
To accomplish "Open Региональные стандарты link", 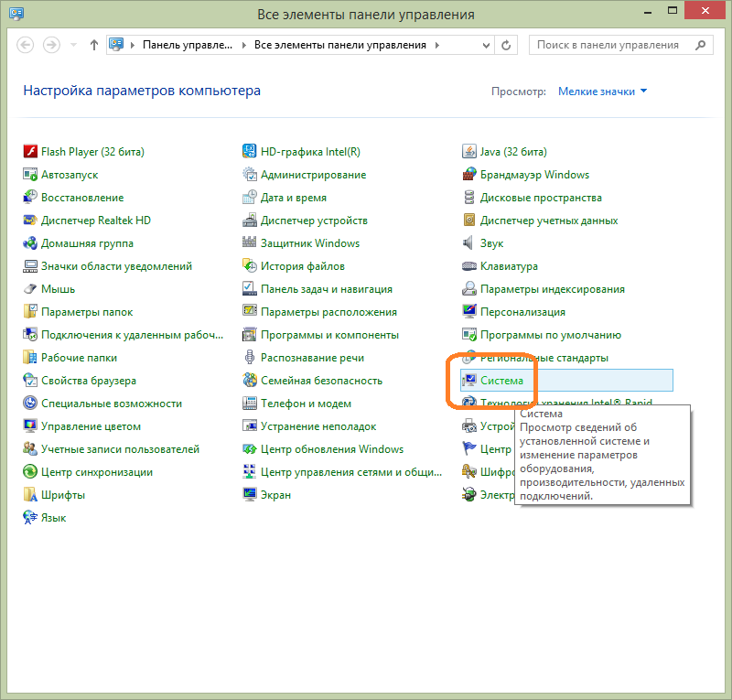I will click(x=544, y=358).
